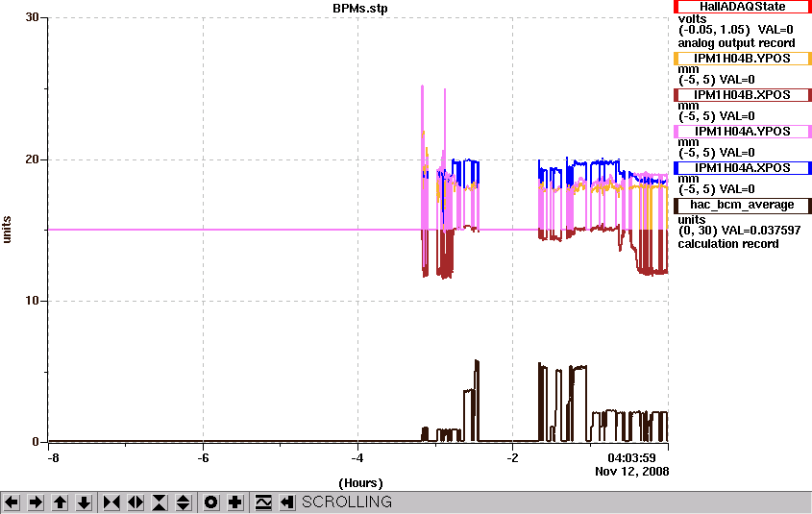Pan the plot right with the right arrow
This screenshot has height=514, width=812.
tap(36, 502)
